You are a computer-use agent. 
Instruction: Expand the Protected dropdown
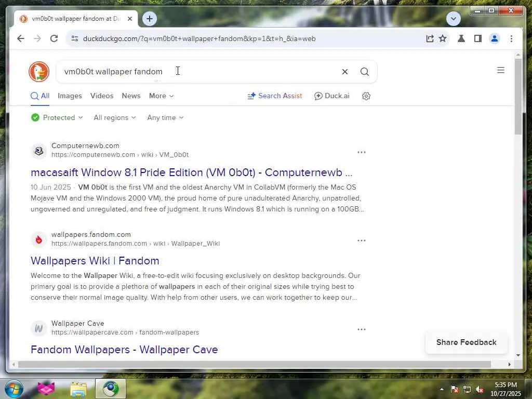coord(57,117)
